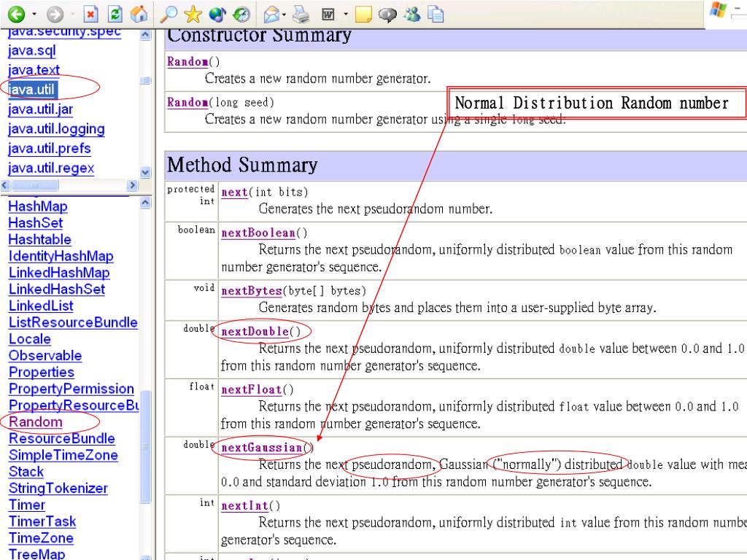
Task: Stop loading with the red X icon
Action: [90, 15]
